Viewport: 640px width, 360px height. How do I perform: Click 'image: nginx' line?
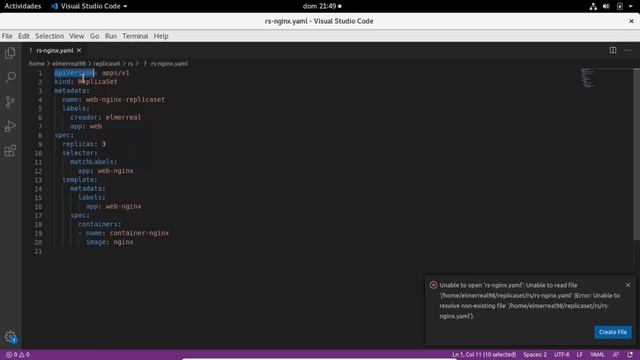(109, 242)
